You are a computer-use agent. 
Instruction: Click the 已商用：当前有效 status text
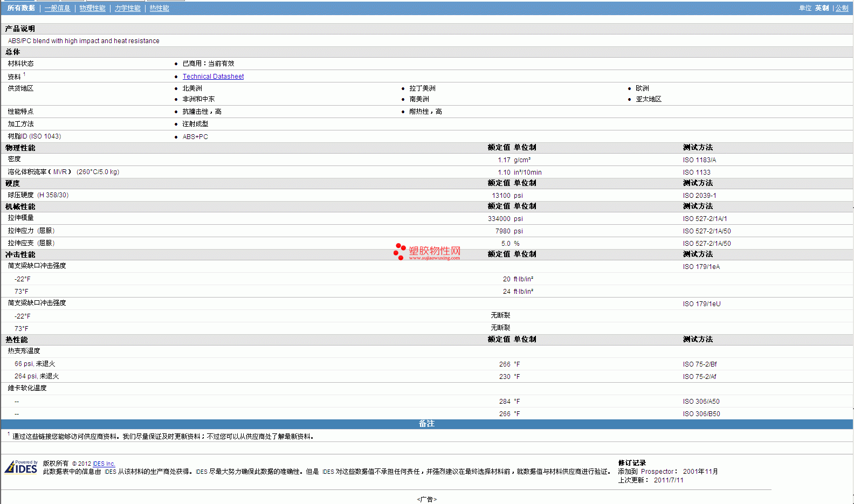(x=208, y=64)
